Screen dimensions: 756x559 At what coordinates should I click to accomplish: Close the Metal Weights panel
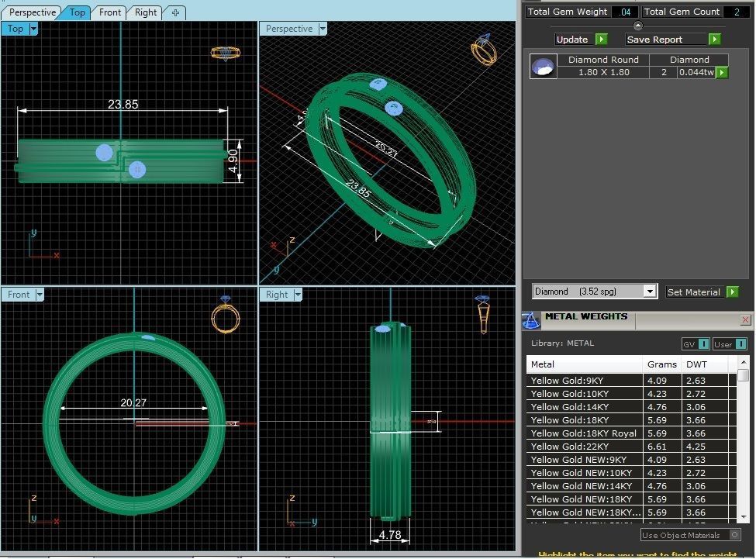tap(745, 319)
